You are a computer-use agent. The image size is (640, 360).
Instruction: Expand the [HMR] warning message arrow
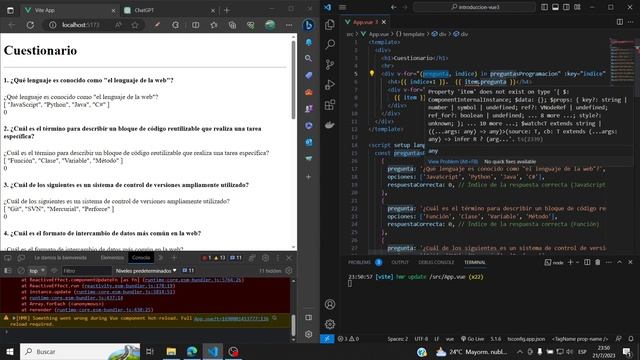[x=14, y=318]
